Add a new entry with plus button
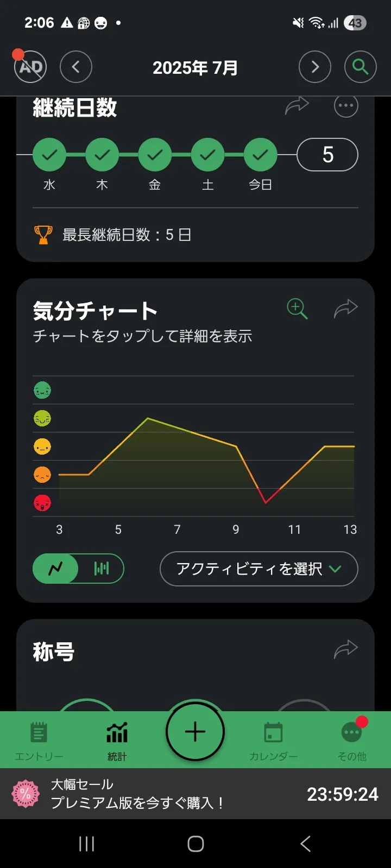 coord(195,732)
